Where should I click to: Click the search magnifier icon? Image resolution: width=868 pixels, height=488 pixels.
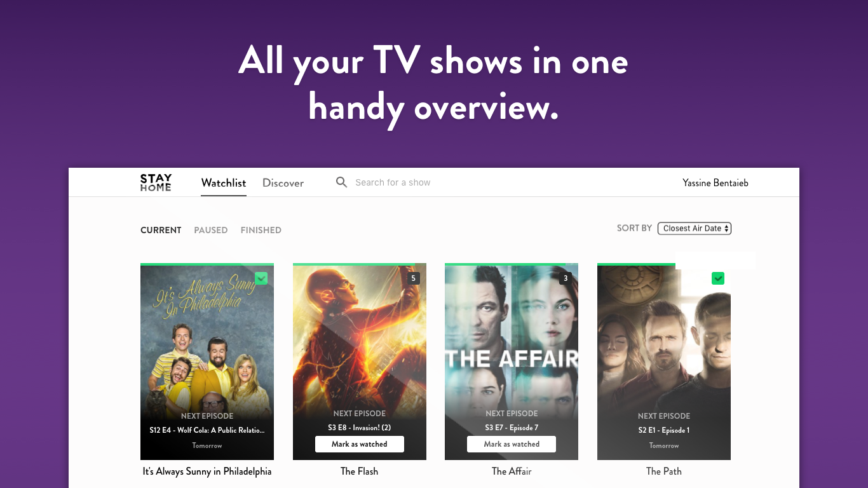pyautogui.click(x=341, y=182)
